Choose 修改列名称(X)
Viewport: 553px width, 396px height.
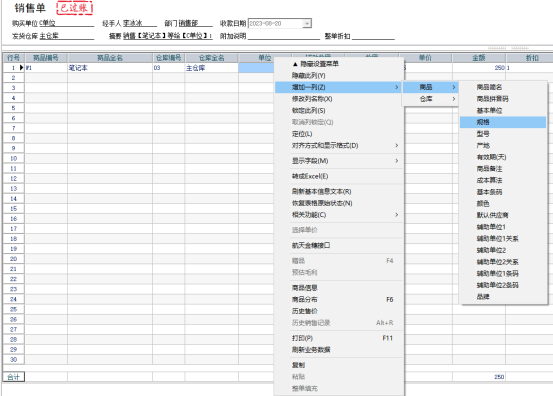339,99
